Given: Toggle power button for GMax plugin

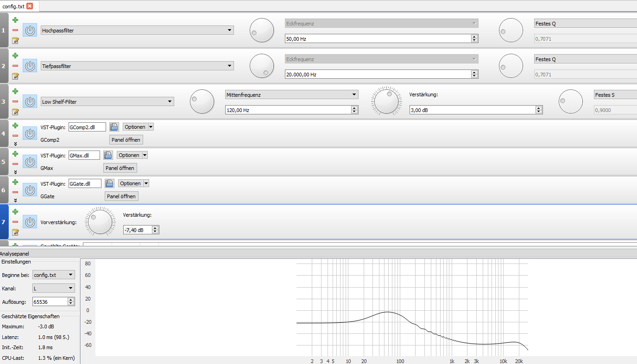Looking at the screenshot, I should point(30,162).
